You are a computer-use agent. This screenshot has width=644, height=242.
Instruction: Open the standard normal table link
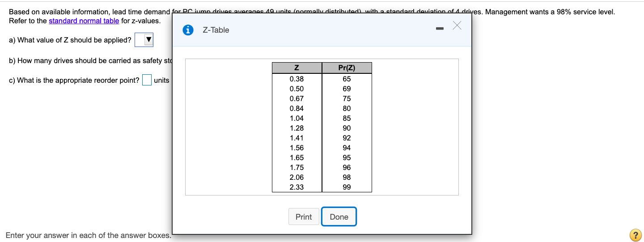[84, 21]
